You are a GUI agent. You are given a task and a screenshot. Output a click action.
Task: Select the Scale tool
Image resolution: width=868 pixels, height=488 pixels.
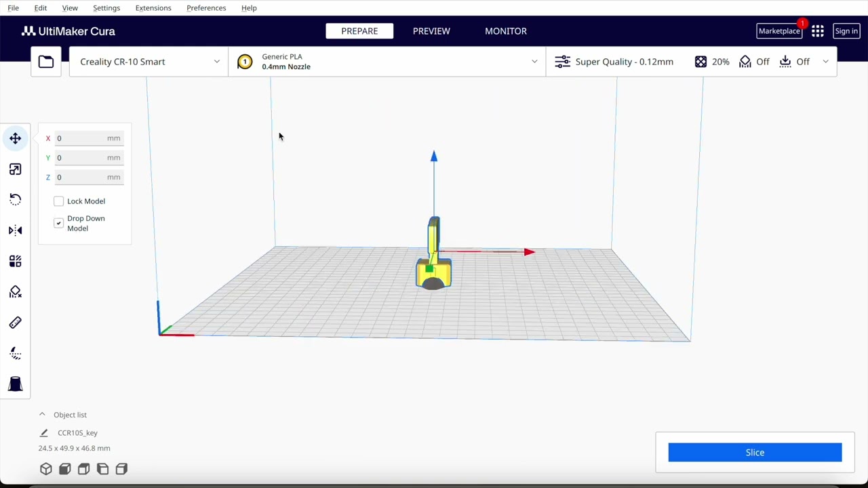(x=15, y=169)
